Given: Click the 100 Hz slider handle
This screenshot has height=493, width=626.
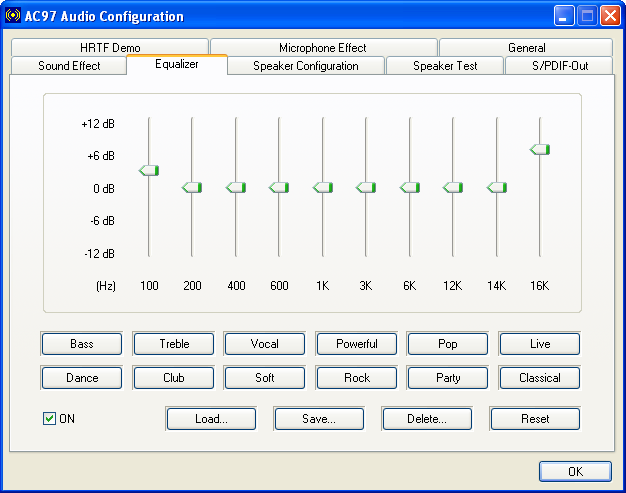Looking at the screenshot, I should click(x=149, y=171).
